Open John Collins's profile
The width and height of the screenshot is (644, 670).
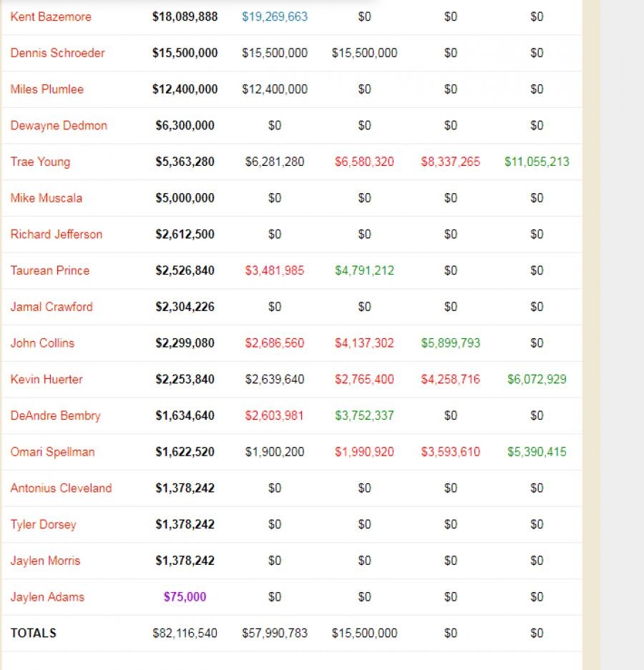click(x=42, y=343)
